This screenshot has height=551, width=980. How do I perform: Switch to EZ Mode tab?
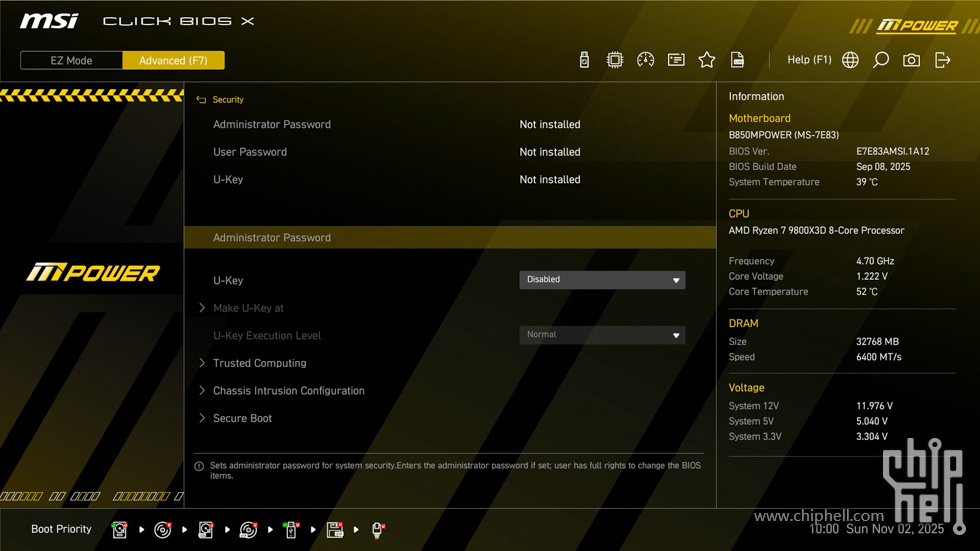(72, 60)
